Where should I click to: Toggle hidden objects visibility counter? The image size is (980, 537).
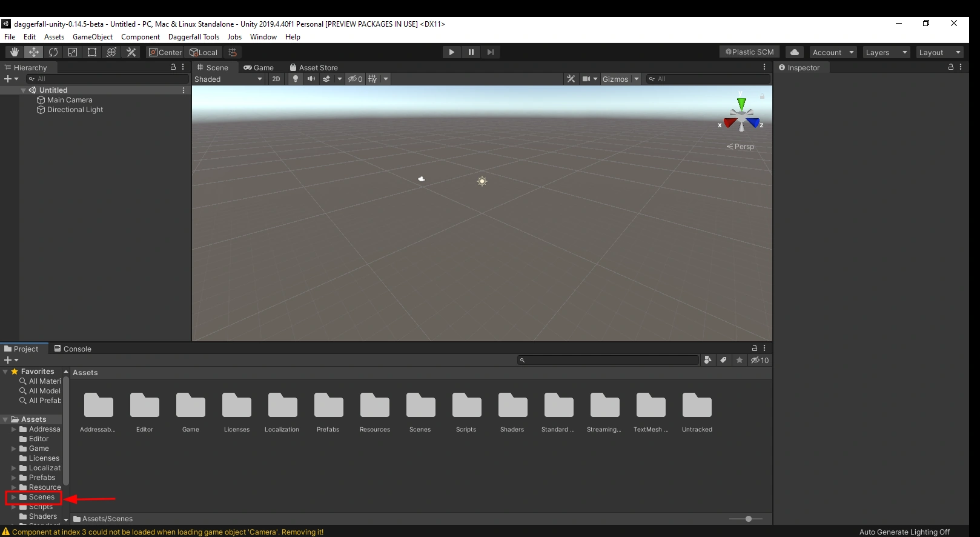355,79
